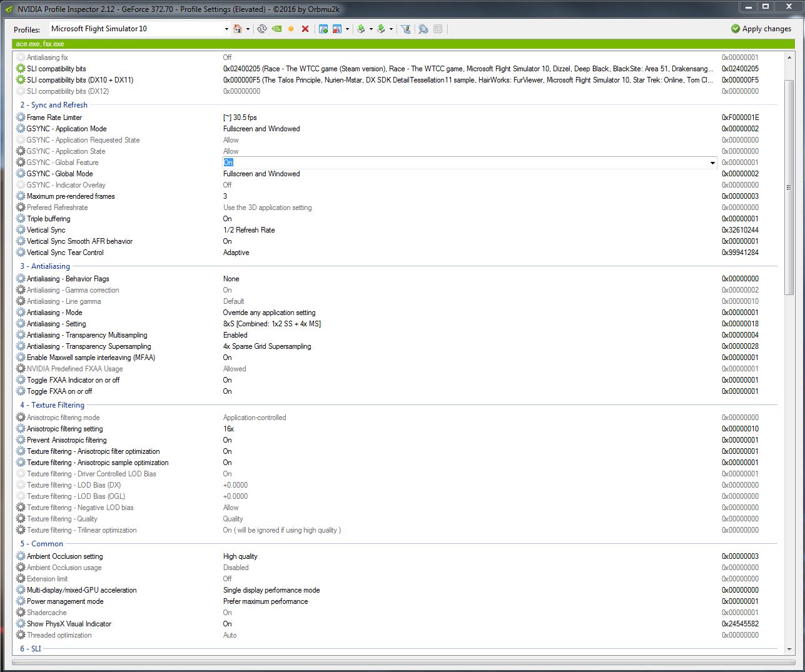
Task: Click the scrollbar up arrow
Action: [x=789, y=58]
